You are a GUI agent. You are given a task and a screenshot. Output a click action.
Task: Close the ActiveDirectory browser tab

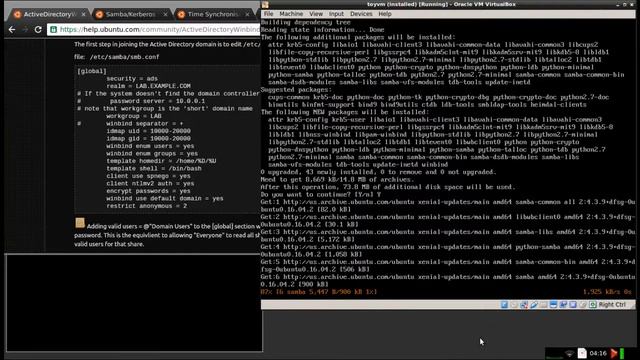click(x=83, y=14)
